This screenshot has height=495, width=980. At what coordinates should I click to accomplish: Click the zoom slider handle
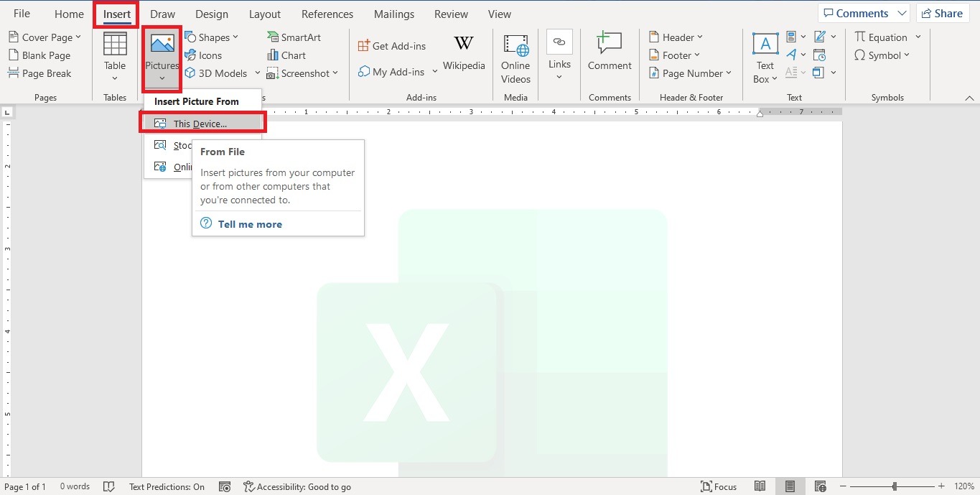pyautogui.click(x=895, y=486)
